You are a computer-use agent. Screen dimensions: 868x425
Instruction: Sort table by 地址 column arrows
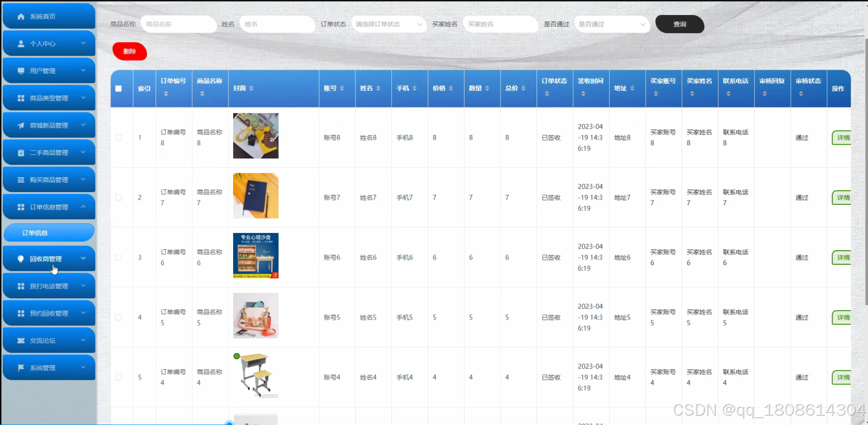click(x=633, y=88)
